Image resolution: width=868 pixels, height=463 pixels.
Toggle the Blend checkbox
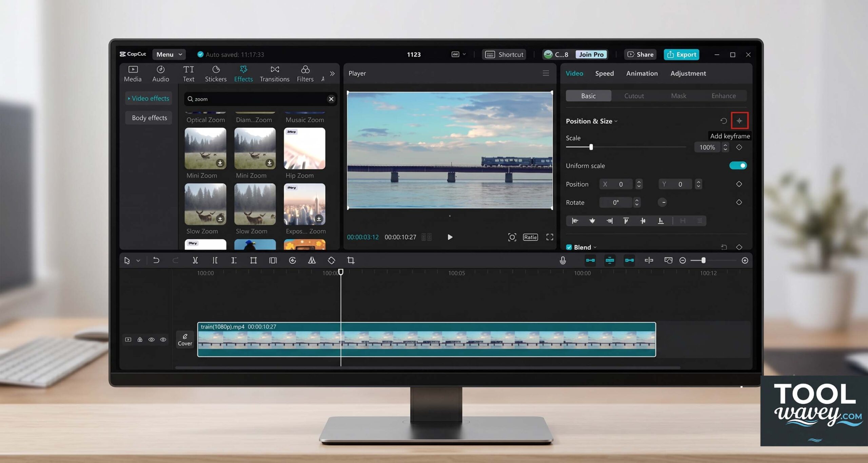point(569,247)
